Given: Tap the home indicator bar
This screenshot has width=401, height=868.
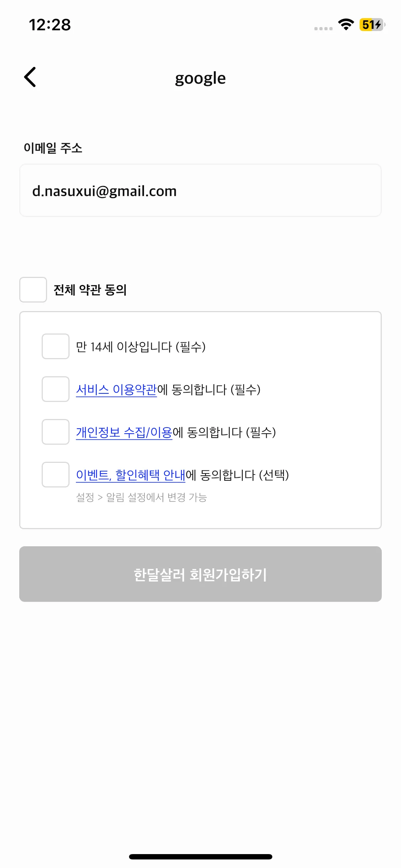Looking at the screenshot, I should click(x=200, y=857).
